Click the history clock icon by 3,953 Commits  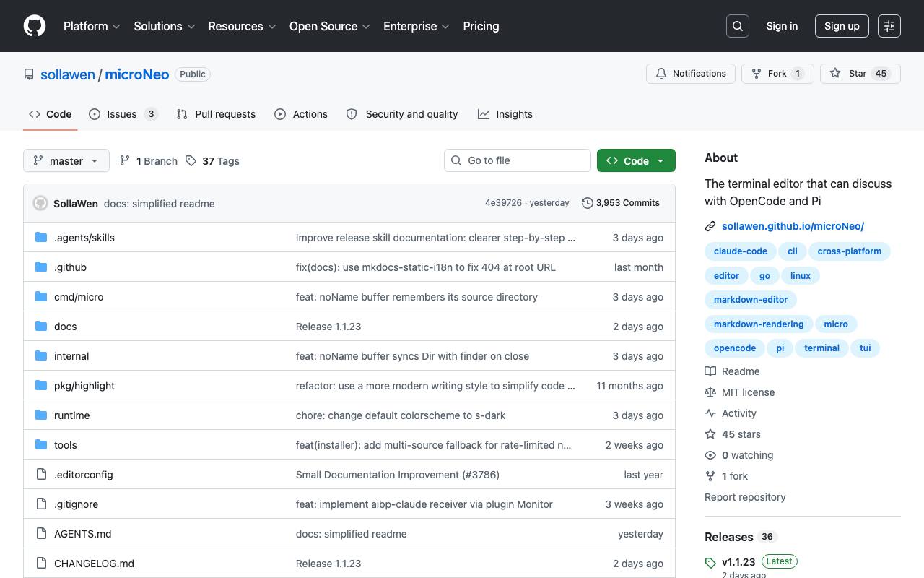[588, 203]
